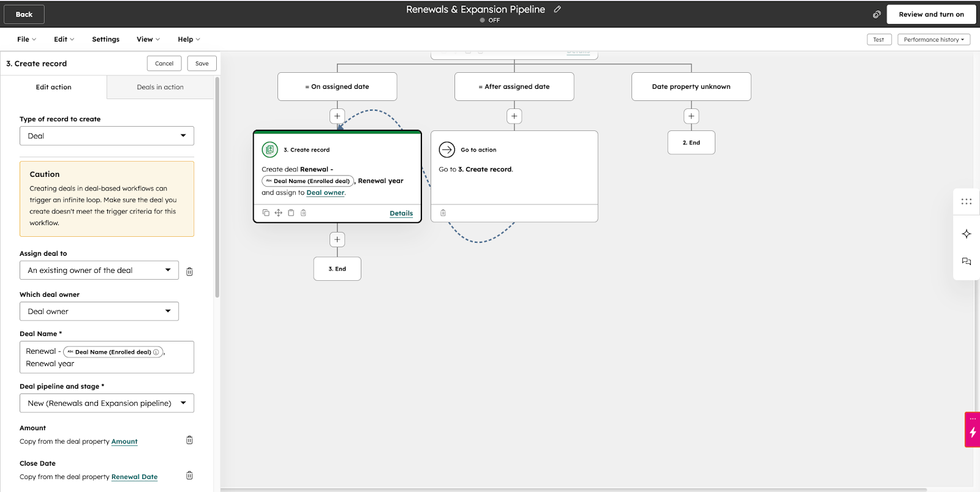Save the Create record action
The image size is (980, 492).
(202, 63)
